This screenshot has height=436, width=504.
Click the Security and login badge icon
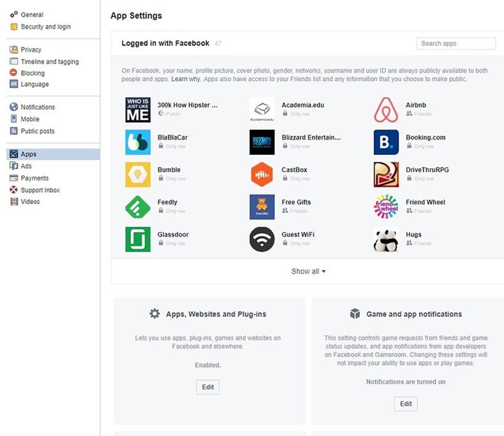[14, 27]
